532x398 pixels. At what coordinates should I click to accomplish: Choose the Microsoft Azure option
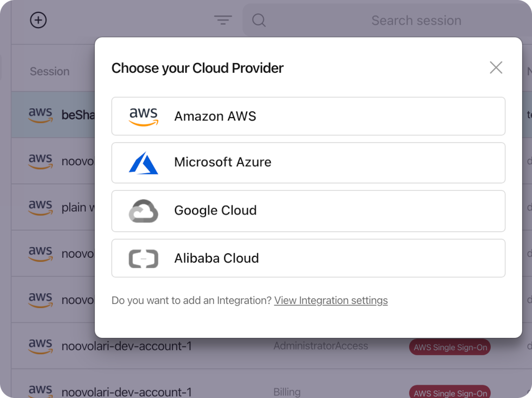(x=308, y=163)
